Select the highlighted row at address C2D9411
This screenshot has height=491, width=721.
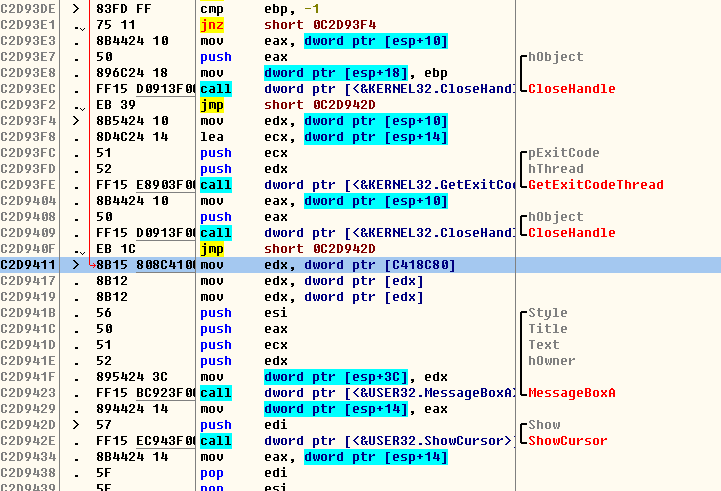(360, 265)
